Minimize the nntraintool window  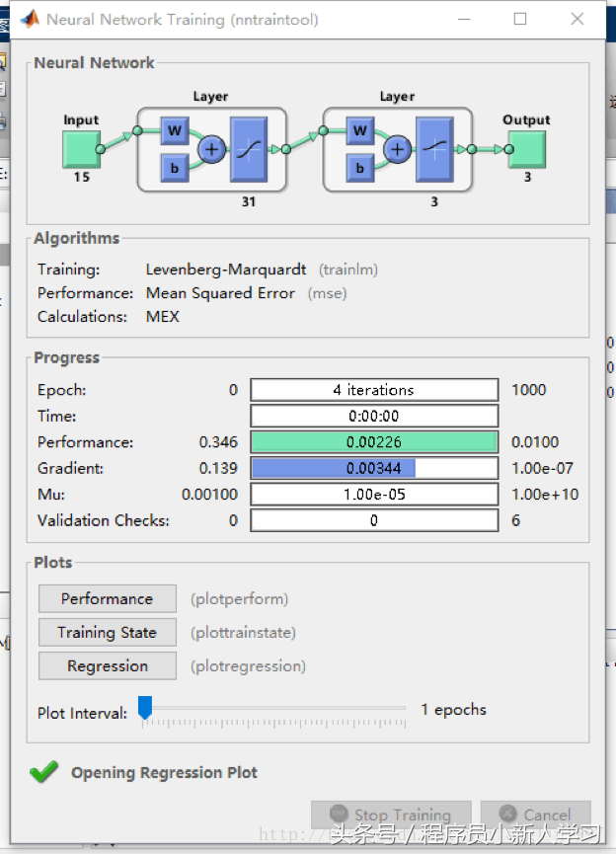tap(464, 19)
